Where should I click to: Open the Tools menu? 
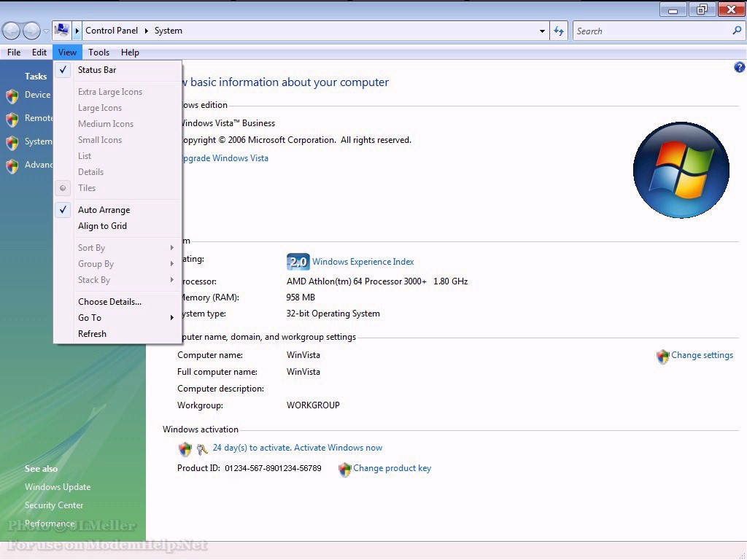pos(98,52)
